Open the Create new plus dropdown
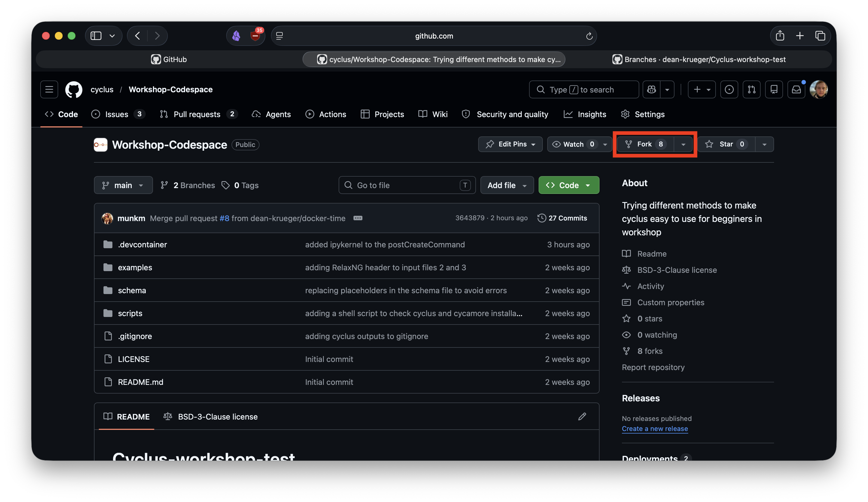Image resolution: width=868 pixels, height=502 pixels. [702, 89]
